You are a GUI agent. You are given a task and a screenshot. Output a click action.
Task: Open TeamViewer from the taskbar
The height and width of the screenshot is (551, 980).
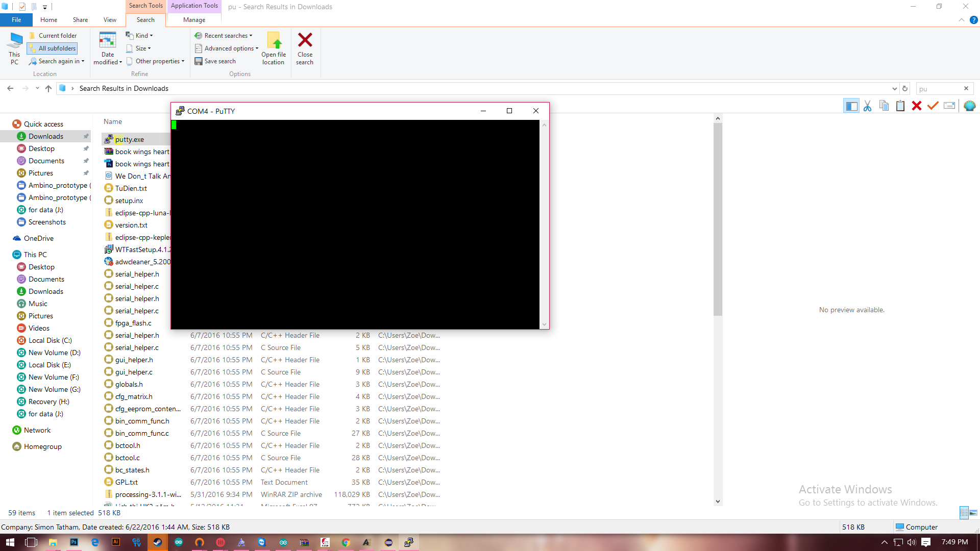point(262,542)
